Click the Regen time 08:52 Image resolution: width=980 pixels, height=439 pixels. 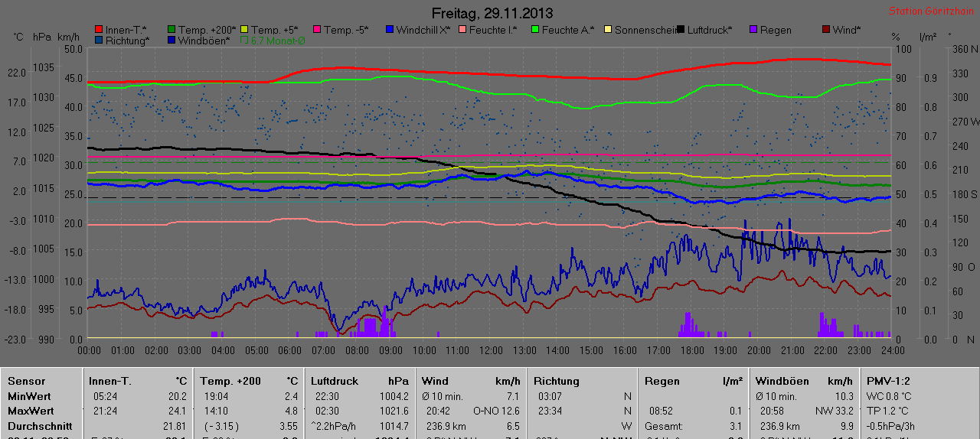(x=662, y=411)
